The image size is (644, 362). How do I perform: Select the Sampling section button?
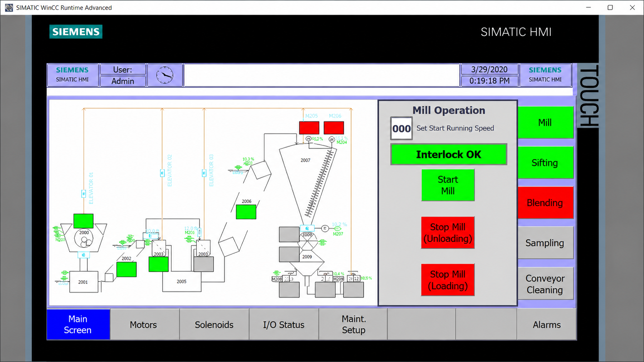tap(545, 243)
